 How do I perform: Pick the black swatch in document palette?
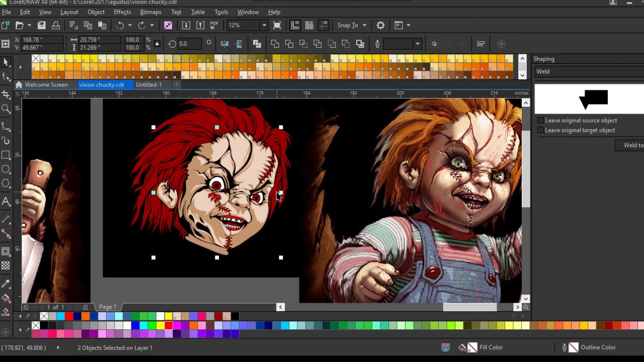(x=235, y=316)
